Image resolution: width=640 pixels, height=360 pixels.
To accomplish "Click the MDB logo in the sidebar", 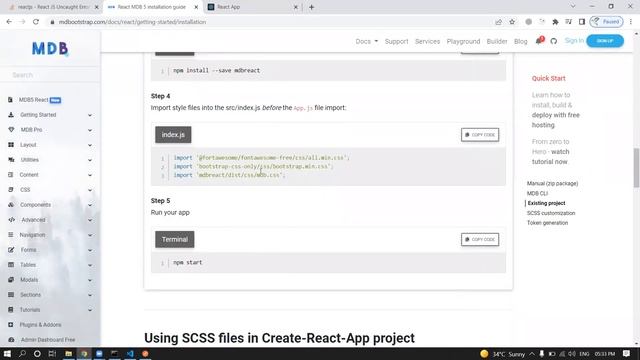I will (x=50, y=49).
